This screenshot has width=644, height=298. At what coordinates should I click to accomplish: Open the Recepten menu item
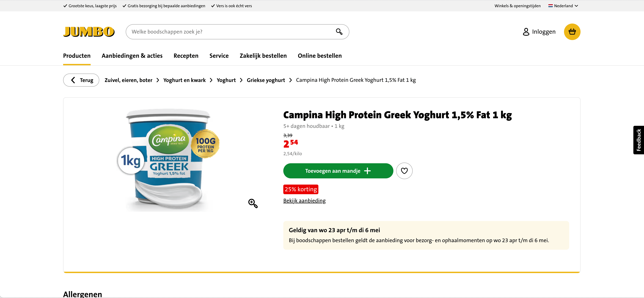pyautogui.click(x=186, y=56)
